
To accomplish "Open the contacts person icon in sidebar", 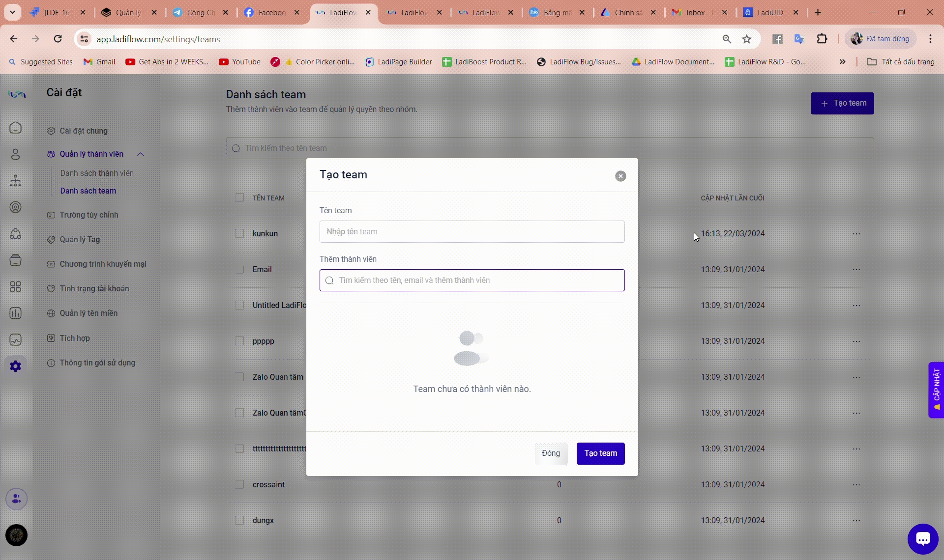I will 16,154.
